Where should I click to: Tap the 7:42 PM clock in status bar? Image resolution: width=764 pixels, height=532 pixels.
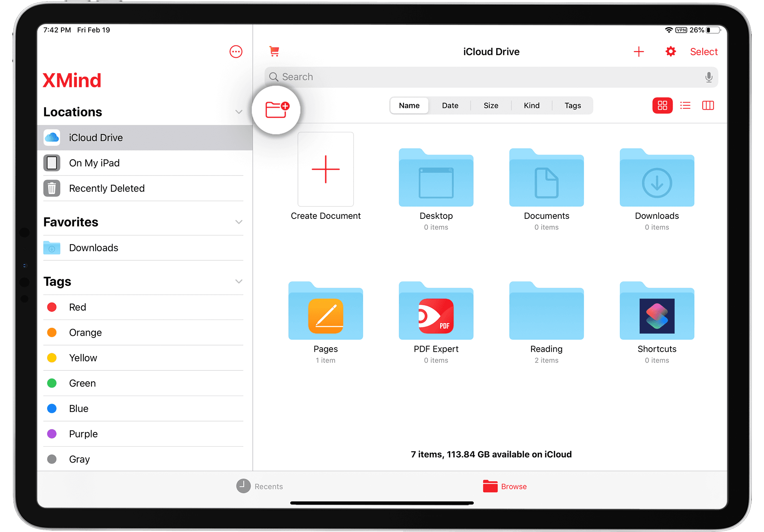pos(57,30)
